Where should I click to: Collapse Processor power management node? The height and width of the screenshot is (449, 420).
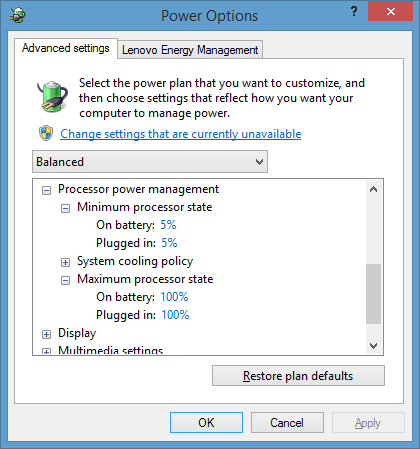point(46,190)
